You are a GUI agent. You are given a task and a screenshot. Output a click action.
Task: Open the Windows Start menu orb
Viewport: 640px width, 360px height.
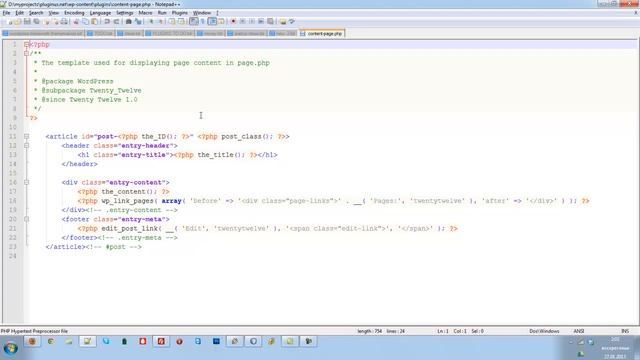tap(11, 348)
